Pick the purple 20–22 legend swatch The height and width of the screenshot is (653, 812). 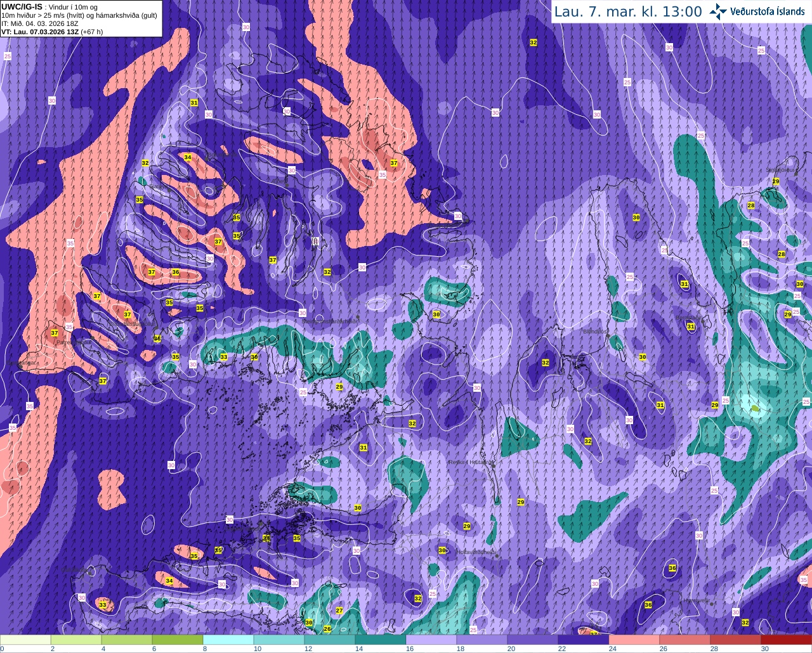[533, 640]
